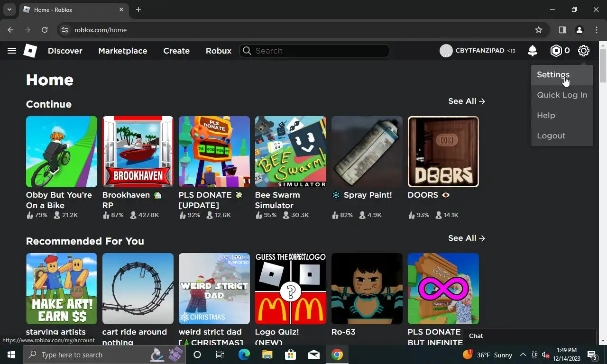607x364 pixels.
Task: Click the CBYTFANZIPAD username link
Action: pyautogui.click(x=480, y=51)
